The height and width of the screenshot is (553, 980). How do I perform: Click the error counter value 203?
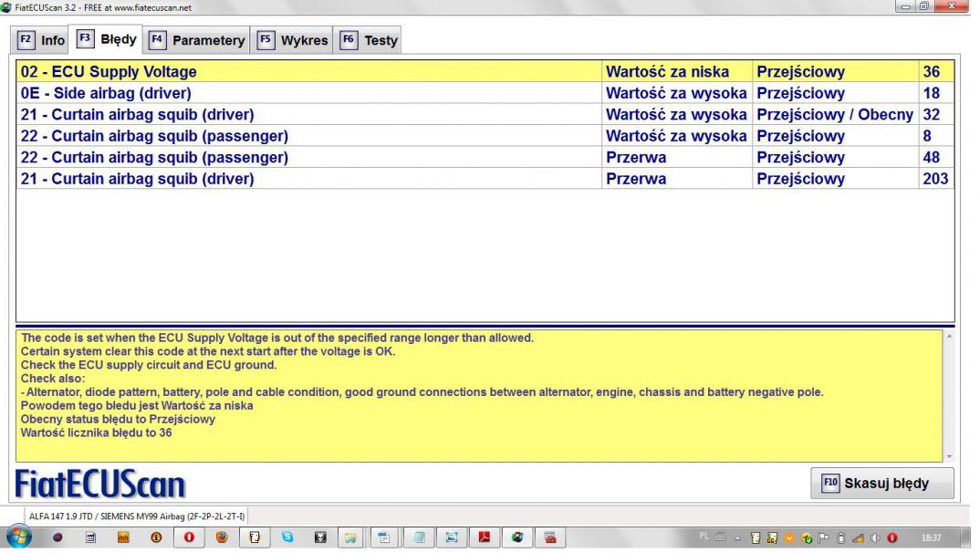935,179
